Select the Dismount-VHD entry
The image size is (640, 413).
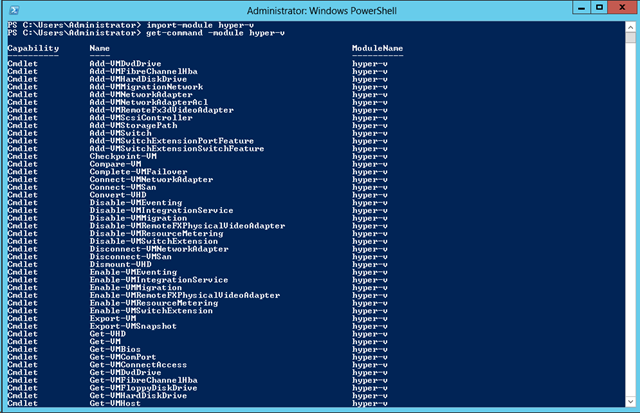(120, 265)
